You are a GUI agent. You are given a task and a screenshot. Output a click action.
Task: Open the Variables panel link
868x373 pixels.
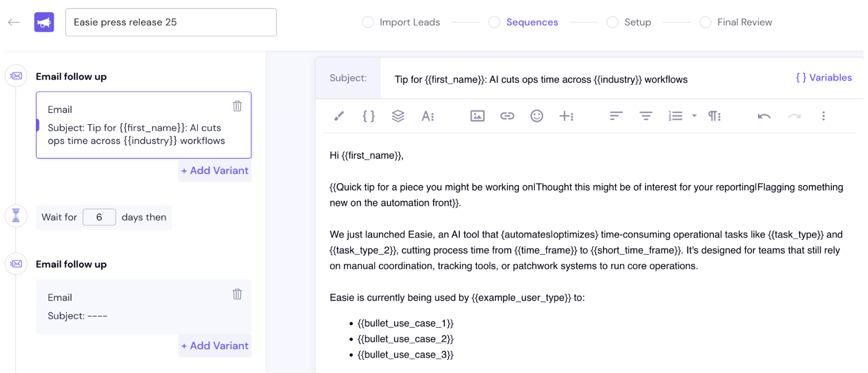[x=824, y=78]
